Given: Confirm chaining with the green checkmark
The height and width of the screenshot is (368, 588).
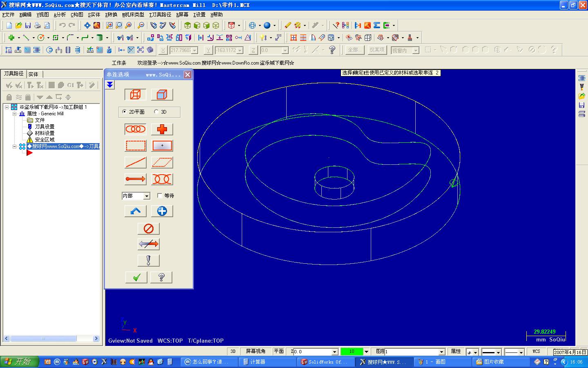Looking at the screenshot, I should tap(136, 277).
